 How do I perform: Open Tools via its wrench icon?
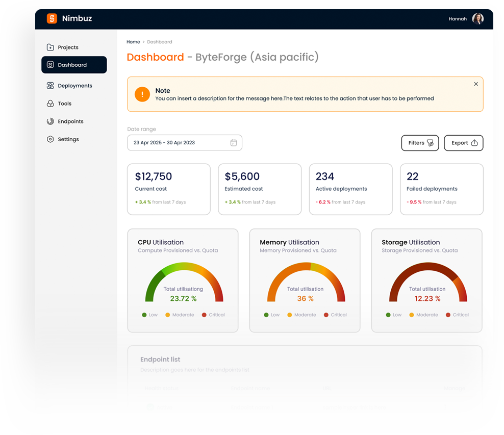pyautogui.click(x=50, y=103)
